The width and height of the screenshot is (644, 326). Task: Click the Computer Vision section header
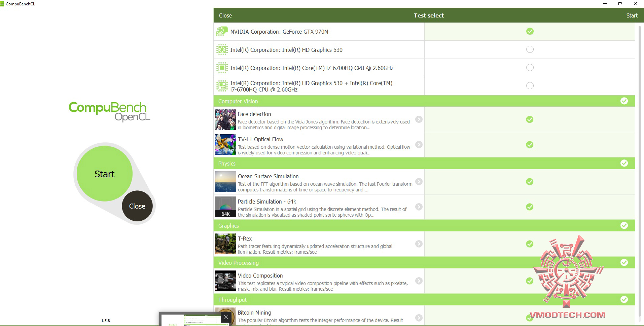coord(424,101)
